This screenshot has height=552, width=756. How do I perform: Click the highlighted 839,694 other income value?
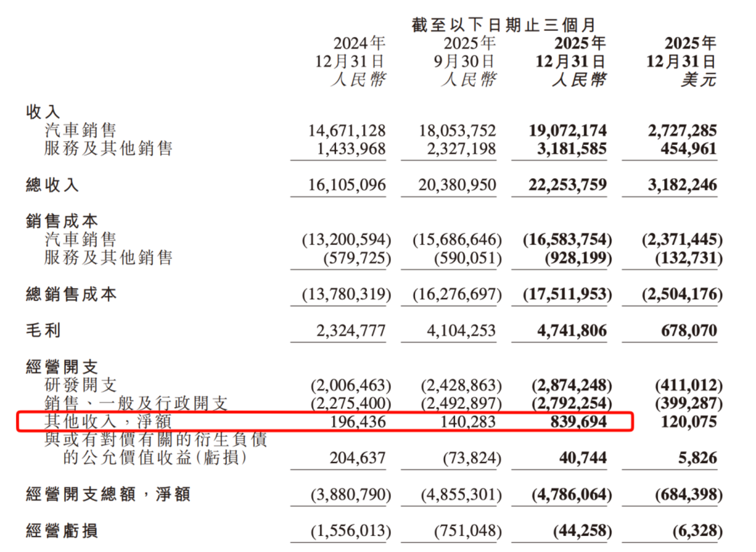point(579,421)
